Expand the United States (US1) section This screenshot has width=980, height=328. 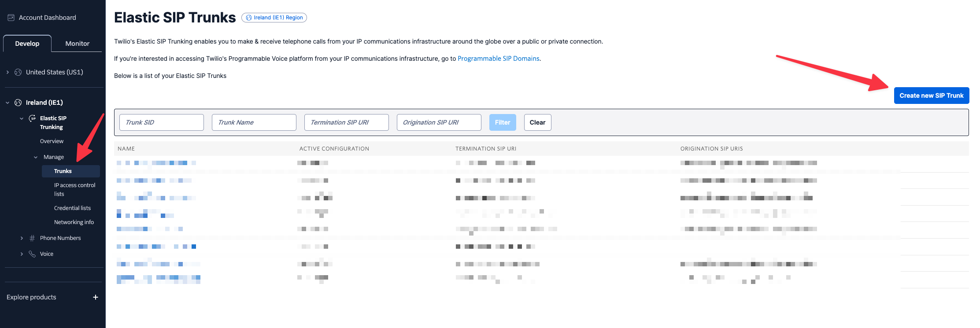point(7,72)
